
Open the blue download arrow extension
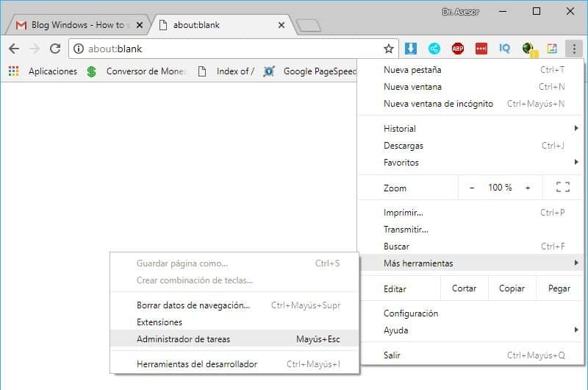pyautogui.click(x=411, y=49)
